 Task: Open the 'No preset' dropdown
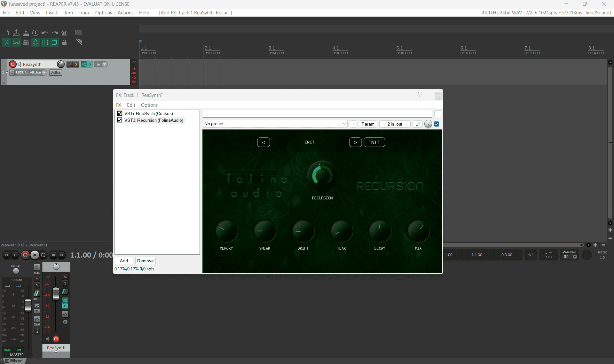(x=275, y=124)
